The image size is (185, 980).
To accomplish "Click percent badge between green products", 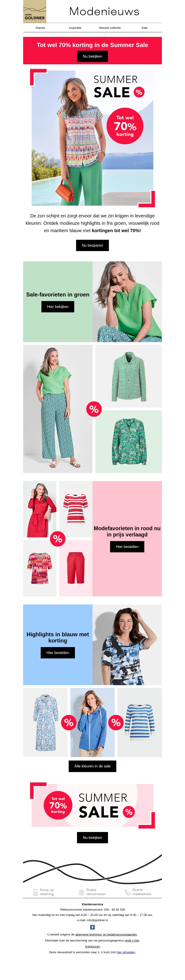I will pos(94,409).
